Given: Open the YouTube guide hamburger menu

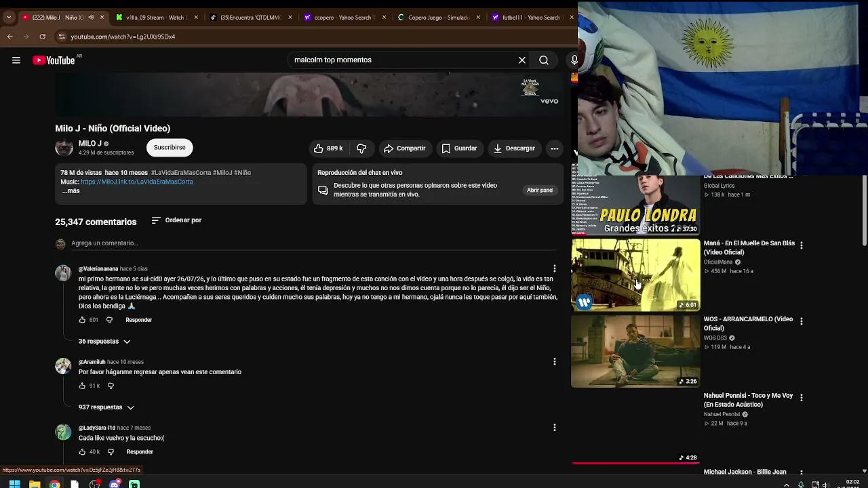Looking at the screenshot, I should (16, 60).
